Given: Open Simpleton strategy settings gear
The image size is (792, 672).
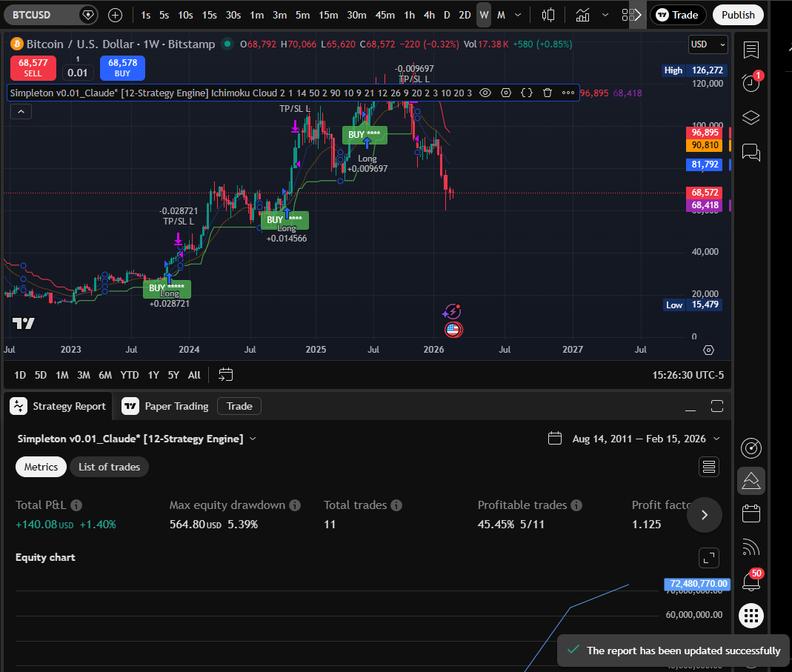Looking at the screenshot, I should pos(506,93).
